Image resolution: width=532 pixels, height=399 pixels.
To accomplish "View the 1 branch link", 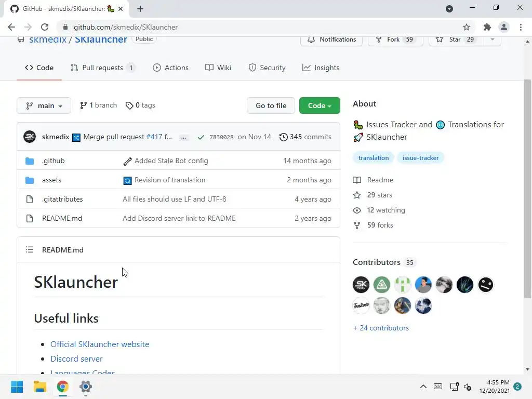I will pyautogui.click(x=98, y=105).
